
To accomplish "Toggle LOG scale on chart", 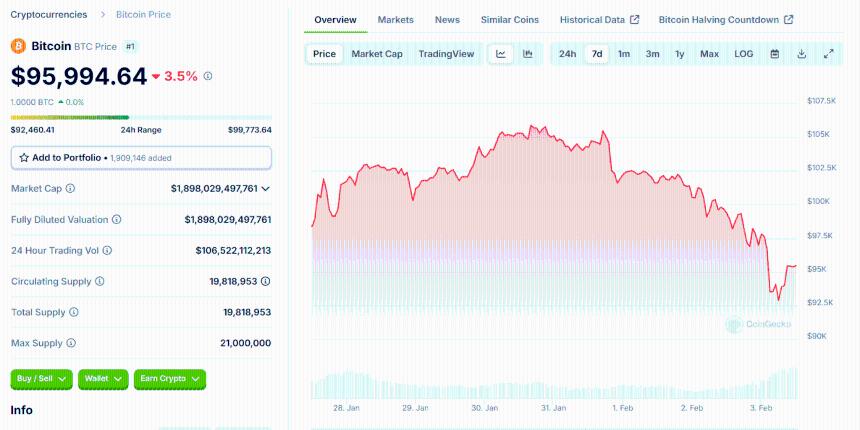I will click(744, 54).
